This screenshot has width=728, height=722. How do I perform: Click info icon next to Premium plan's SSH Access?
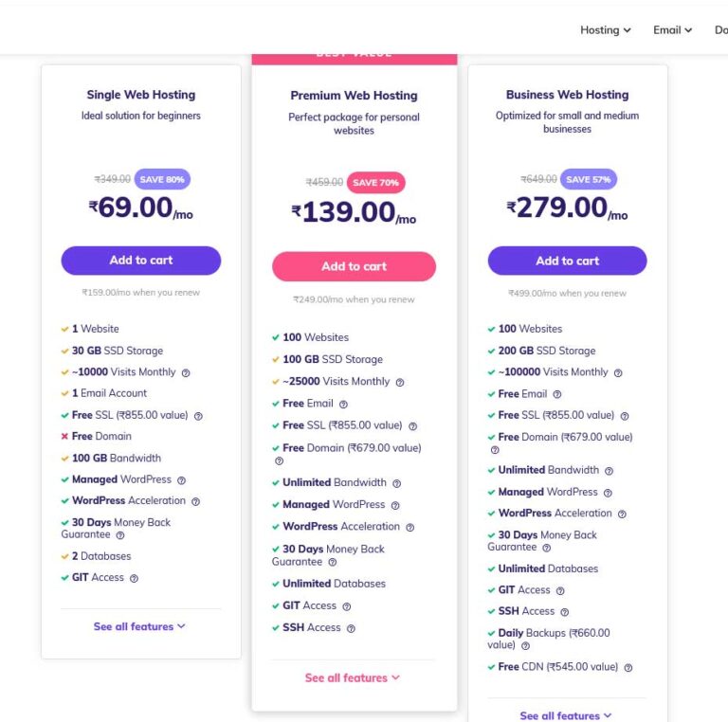351,628
